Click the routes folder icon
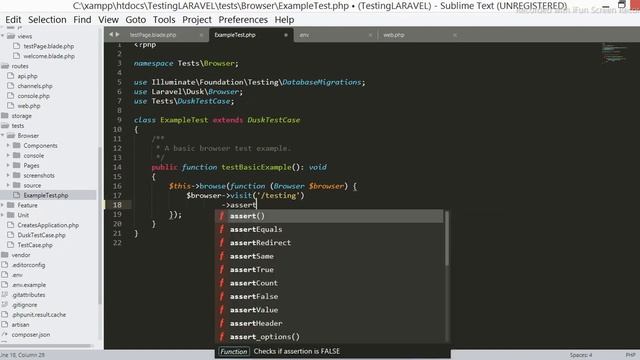Screen dimensions: 640x360 5,66
